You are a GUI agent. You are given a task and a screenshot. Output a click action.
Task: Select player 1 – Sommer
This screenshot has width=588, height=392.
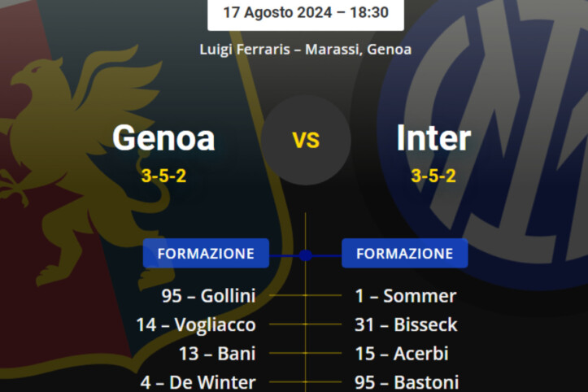405,296
